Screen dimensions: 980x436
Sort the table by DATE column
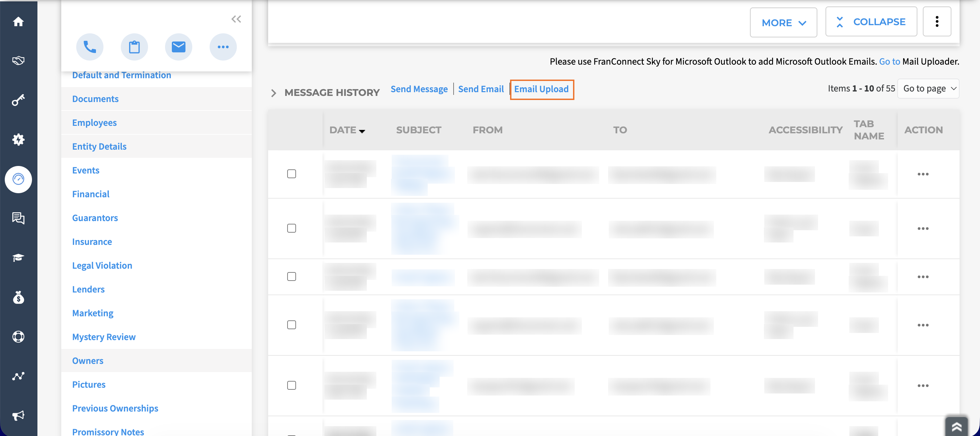click(x=347, y=130)
